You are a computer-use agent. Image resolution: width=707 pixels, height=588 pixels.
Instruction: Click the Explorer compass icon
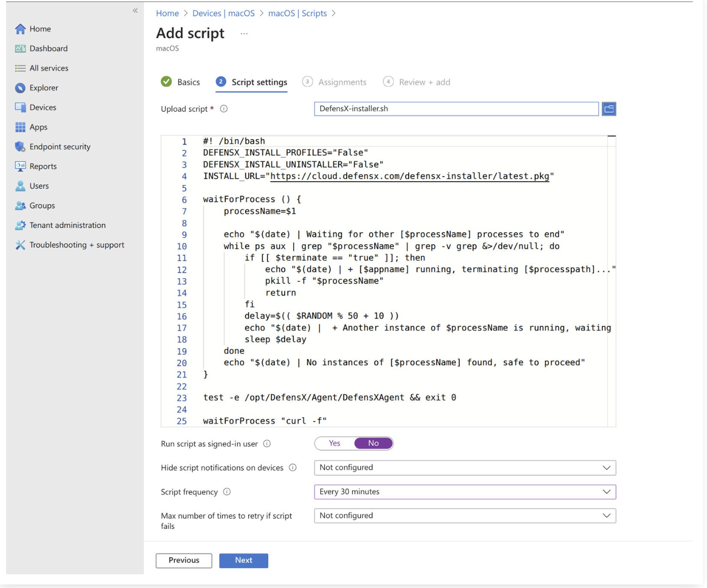tap(20, 88)
